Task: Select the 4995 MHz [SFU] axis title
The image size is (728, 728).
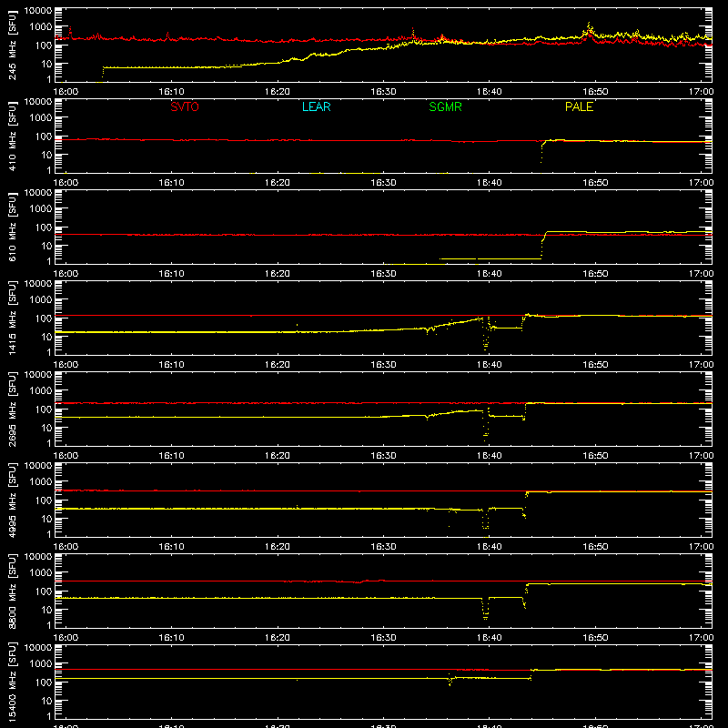Action: click(x=12, y=500)
